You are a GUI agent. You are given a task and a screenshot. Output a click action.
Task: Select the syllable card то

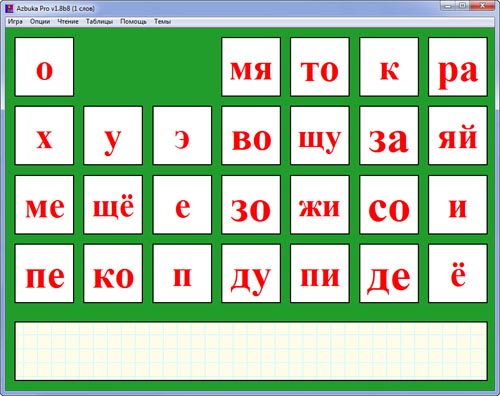click(x=320, y=67)
